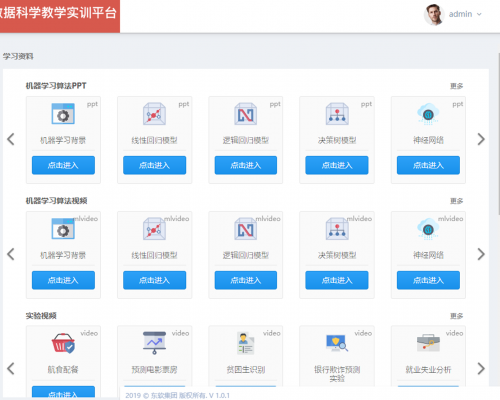Show previous items in 机器学习算法视频 carousel
The height and width of the screenshot is (400, 500).
(11, 254)
